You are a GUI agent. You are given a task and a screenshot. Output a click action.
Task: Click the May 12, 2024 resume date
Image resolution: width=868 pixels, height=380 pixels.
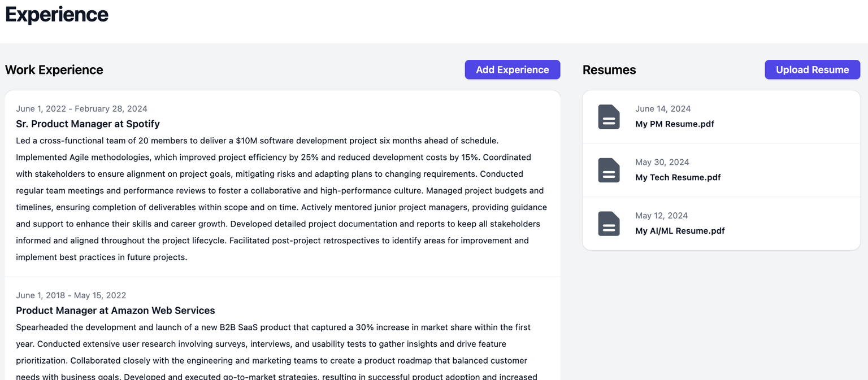pos(662,216)
